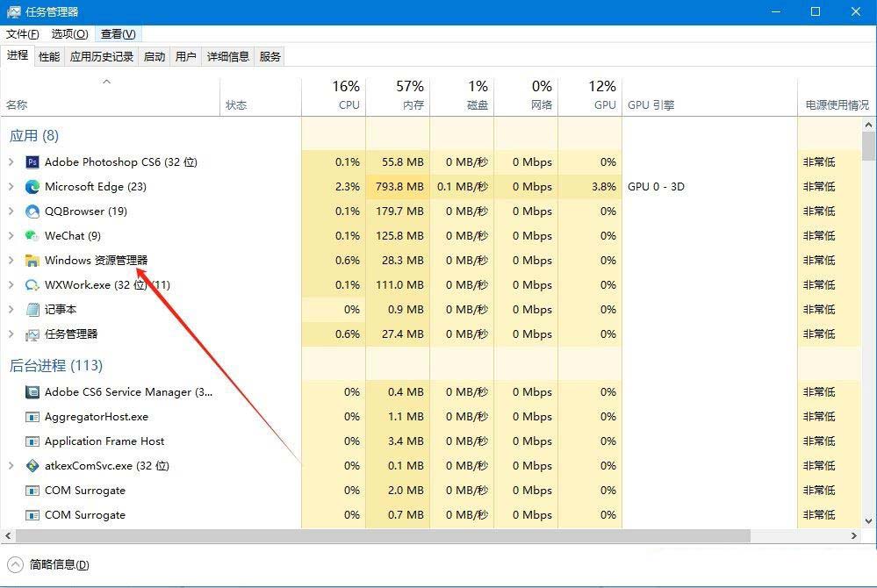Image resolution: width=877 pixels, height=588 pixels.
Task: Click the atkexComSvc.exe process icon
Action: pyautogui.click(x=32, y=466)
